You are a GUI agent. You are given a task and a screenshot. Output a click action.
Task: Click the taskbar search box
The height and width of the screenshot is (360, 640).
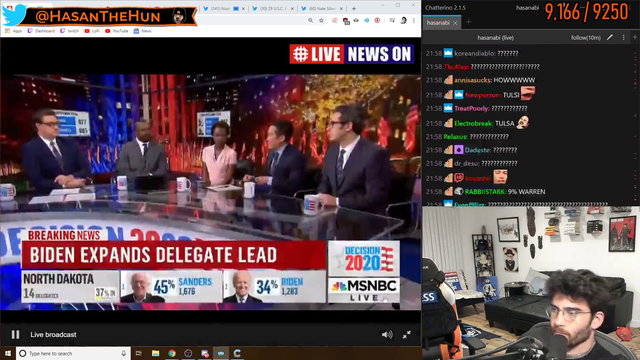click(x=73, y=353)
